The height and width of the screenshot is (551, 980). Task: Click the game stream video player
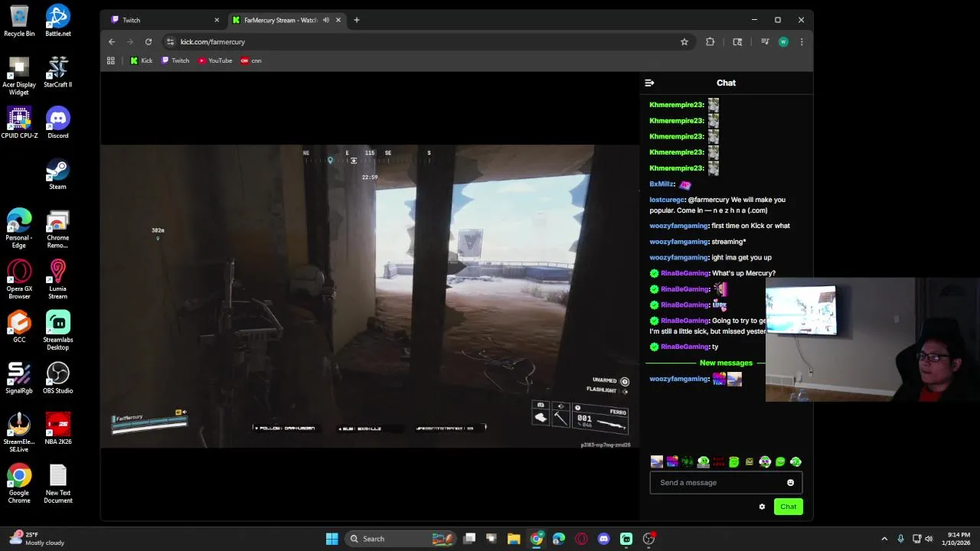point(370,296)
